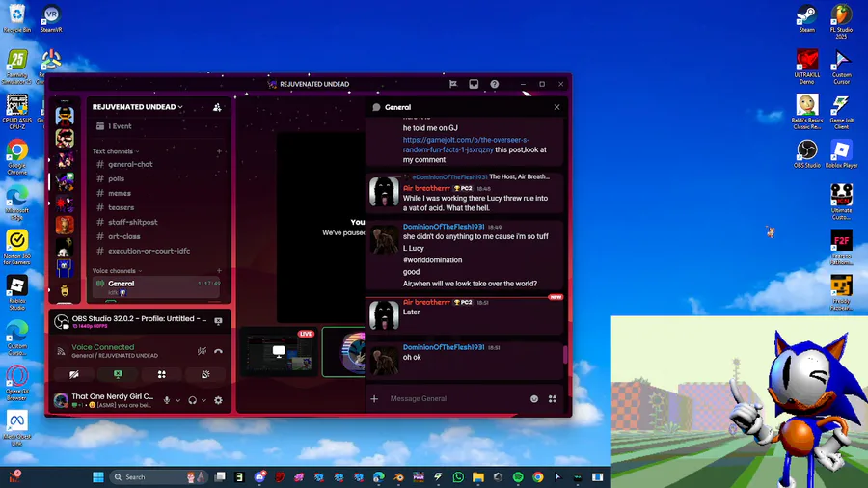
Task: Open WhatsApp from the taskbar
Action: click(x=458, y=477)
